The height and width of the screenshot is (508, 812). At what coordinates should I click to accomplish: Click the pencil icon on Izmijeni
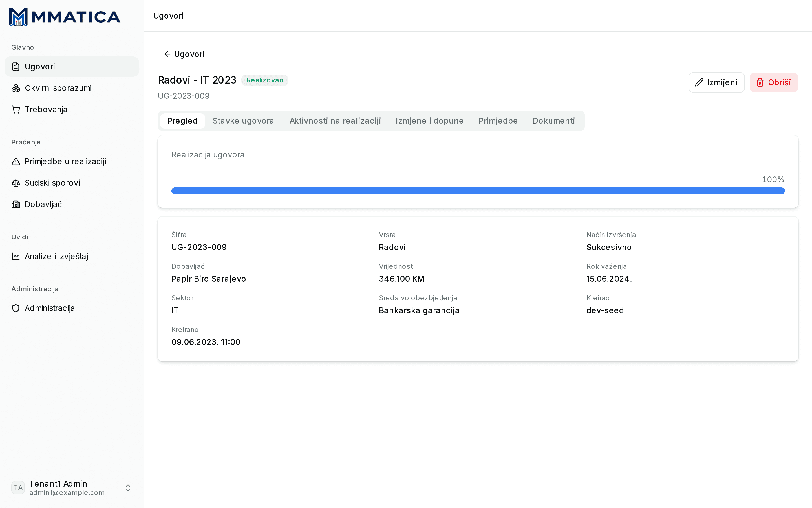point(699,82)
